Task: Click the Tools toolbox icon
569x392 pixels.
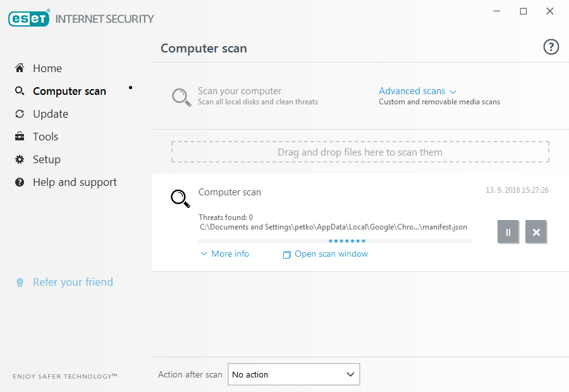Action: tap(20, 137)
